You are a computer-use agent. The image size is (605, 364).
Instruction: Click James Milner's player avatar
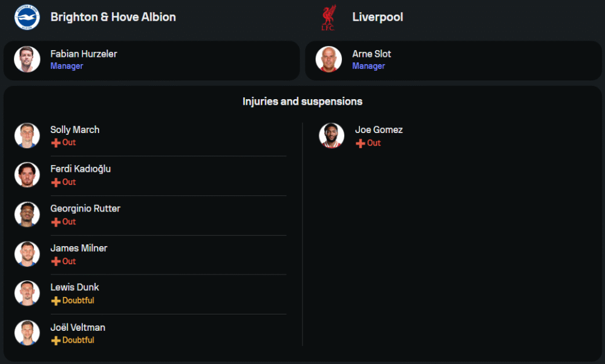pos(27,254)
